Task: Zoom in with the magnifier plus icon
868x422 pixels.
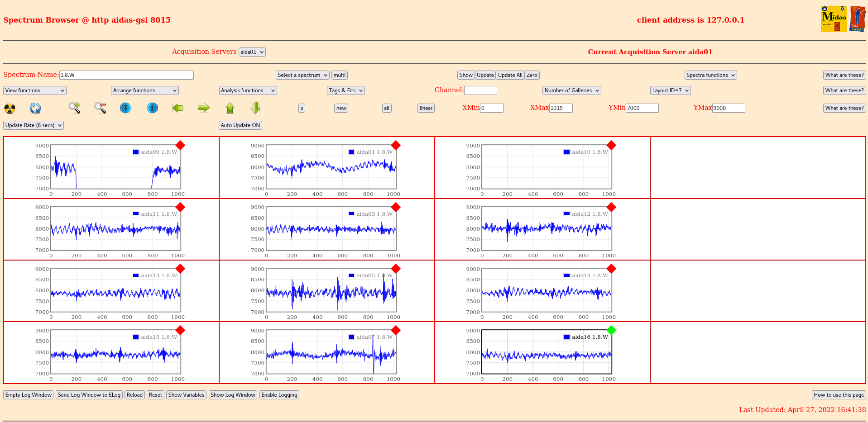Action: (75, 108)
